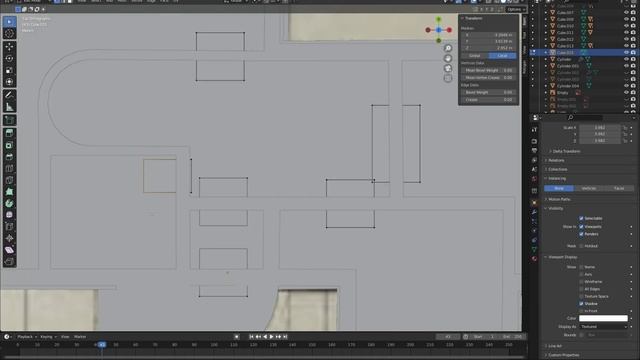Switch median transform to Local
640x360 pixels.
click(x=502, y=56)
